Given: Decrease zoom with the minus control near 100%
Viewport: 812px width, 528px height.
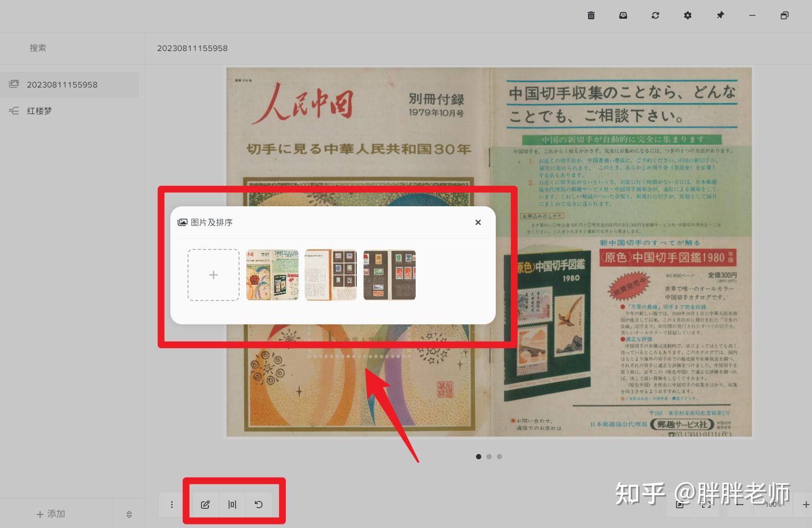Looking at the screenshot, I should [740, 505].
